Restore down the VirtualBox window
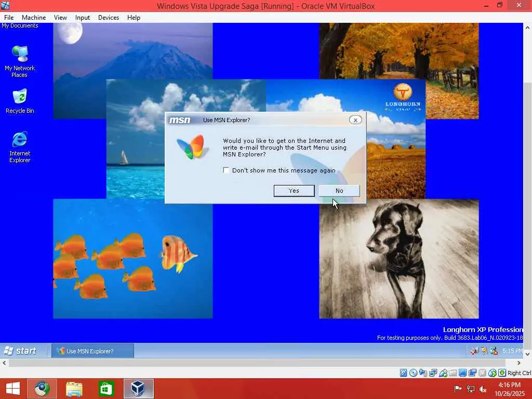Viewport: 532px width, 399px height. click(x=499, y=5)
